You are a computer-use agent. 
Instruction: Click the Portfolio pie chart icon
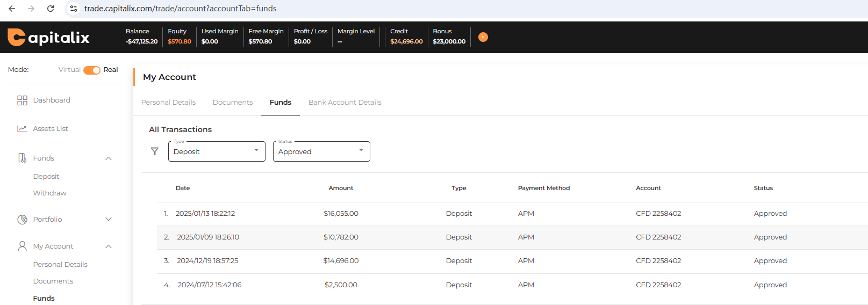tap(22, 219)
